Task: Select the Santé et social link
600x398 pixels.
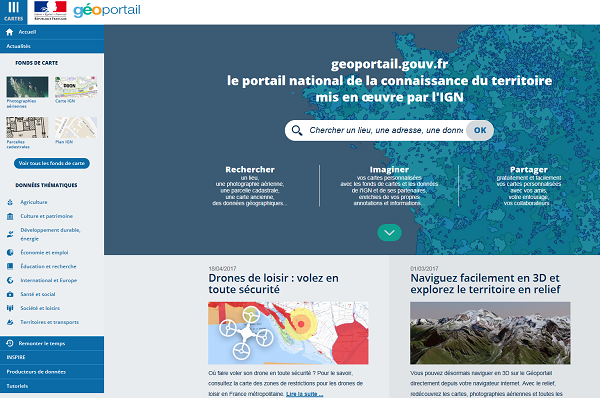Action: click(38, 294)
